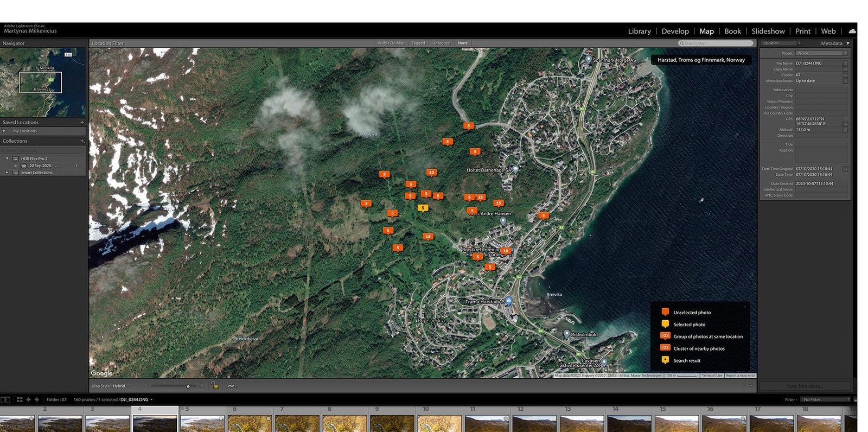Open the Print module
The width and height of the screenshot is (868, 432).
(803, 31)
